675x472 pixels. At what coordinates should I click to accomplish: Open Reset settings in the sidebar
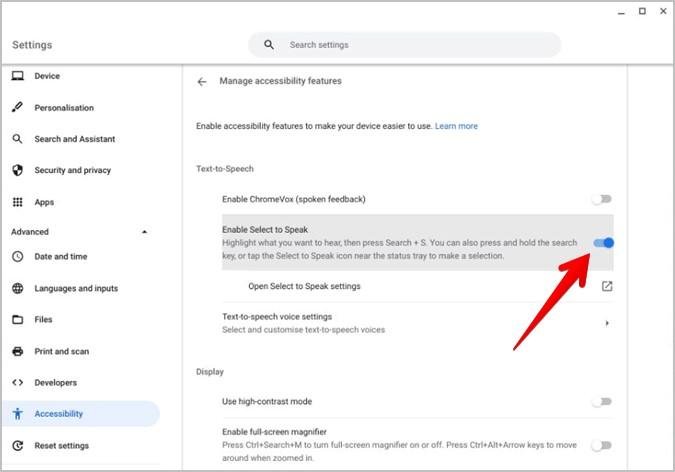[x=61, y=445]
